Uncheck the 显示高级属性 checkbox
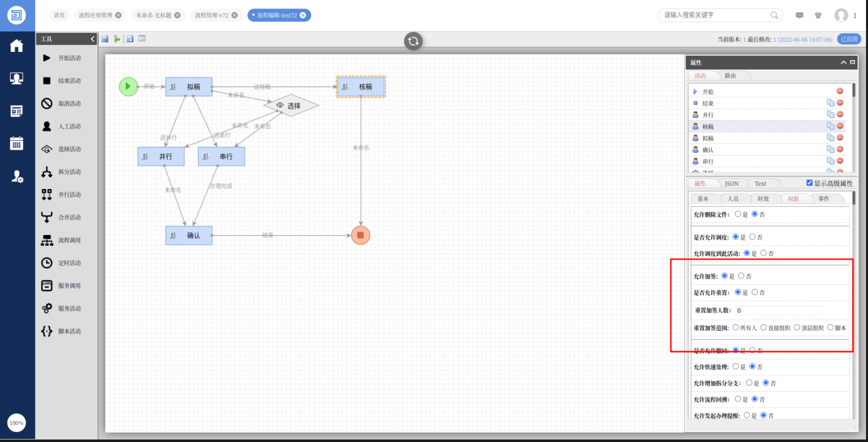Image resolution: width=868 pixels, height=442 pixels. 809,183
